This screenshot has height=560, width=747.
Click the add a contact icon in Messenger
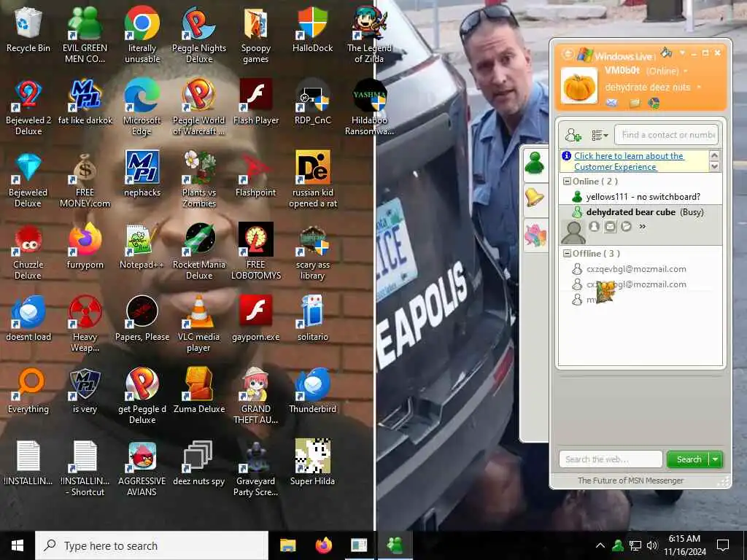pos(573,135)
